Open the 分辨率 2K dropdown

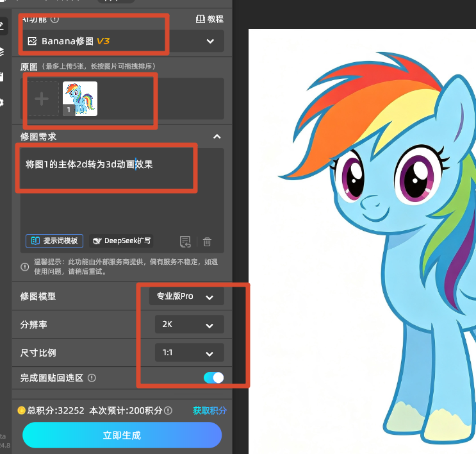click(190, 324)
